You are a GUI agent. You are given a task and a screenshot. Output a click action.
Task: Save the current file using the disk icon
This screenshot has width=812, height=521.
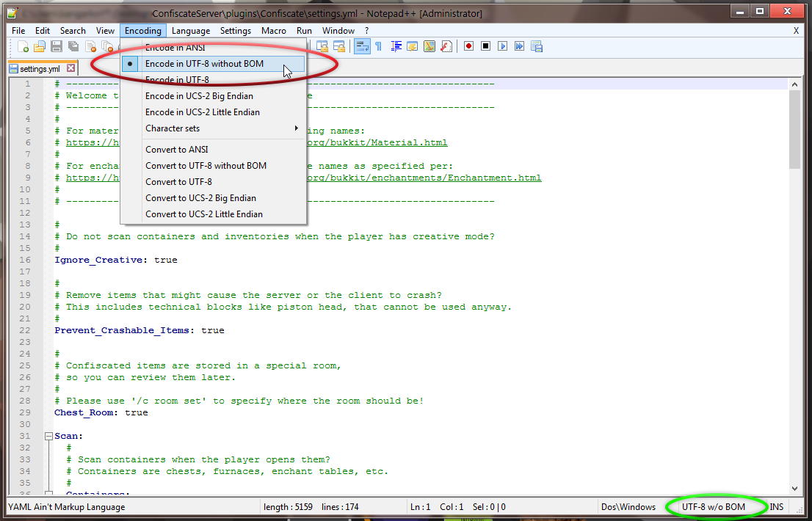tap(57, 45)
